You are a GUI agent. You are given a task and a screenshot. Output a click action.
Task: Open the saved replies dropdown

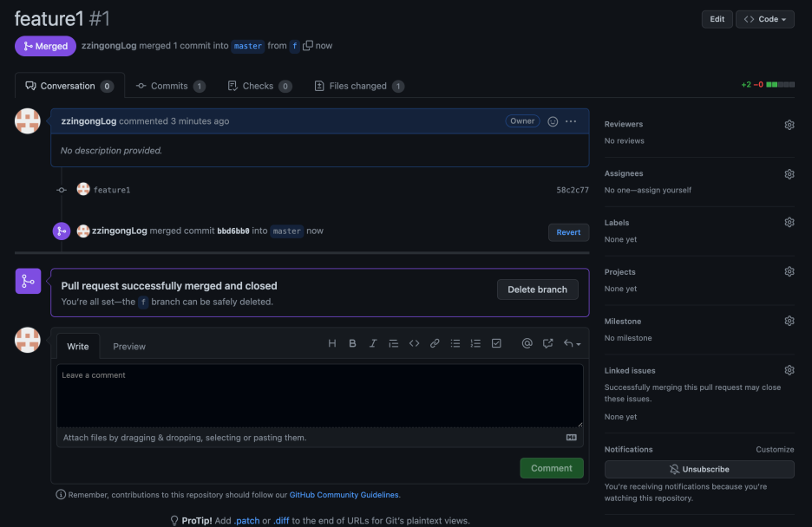tap(572, 343)
